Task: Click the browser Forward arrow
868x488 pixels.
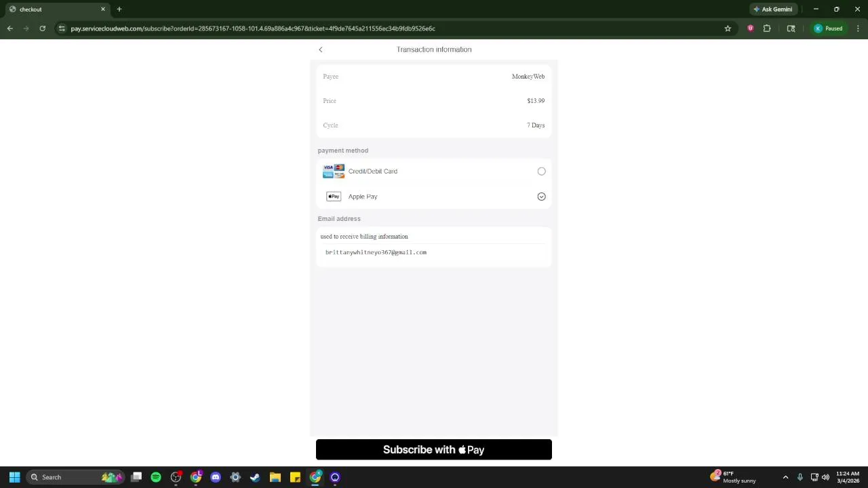Action: pos(26,28)
